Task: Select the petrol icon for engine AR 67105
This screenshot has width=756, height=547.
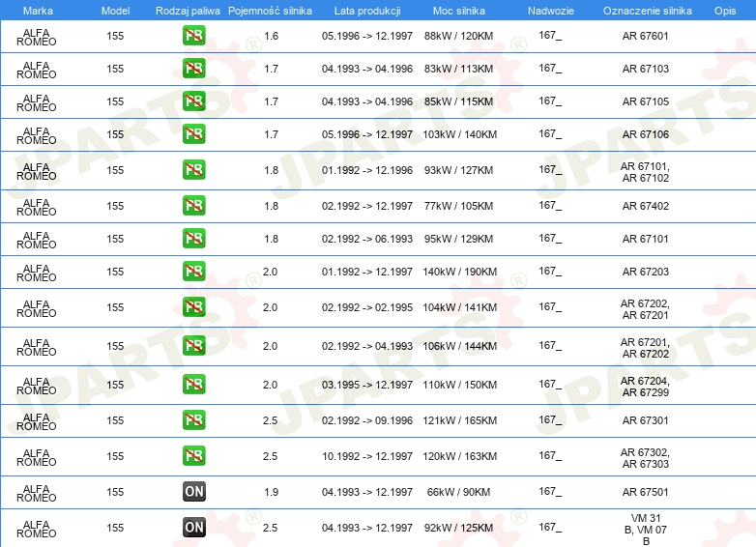Action: point(193,101)
